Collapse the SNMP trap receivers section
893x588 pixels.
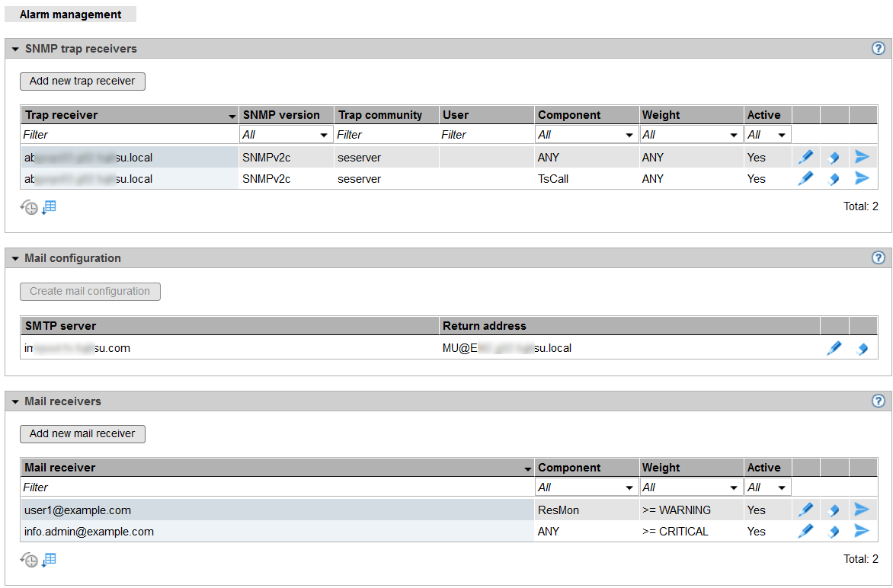tap(15, 49)
